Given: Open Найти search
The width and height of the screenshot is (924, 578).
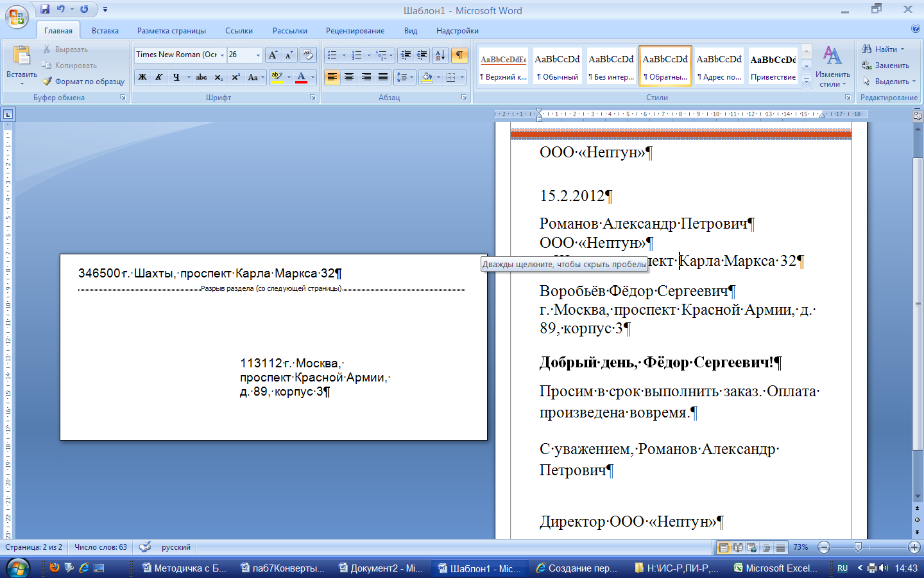Looking at the screenshot, I should (884, 49).
